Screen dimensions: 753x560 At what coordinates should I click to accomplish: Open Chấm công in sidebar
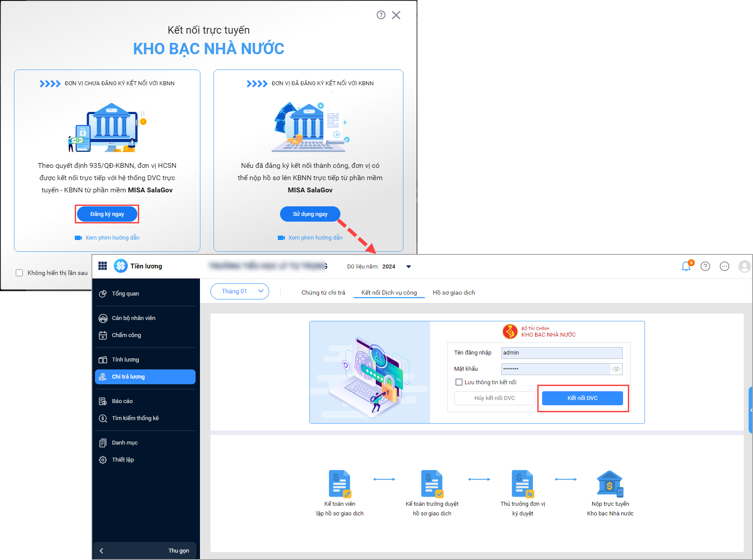pos(145,335)
